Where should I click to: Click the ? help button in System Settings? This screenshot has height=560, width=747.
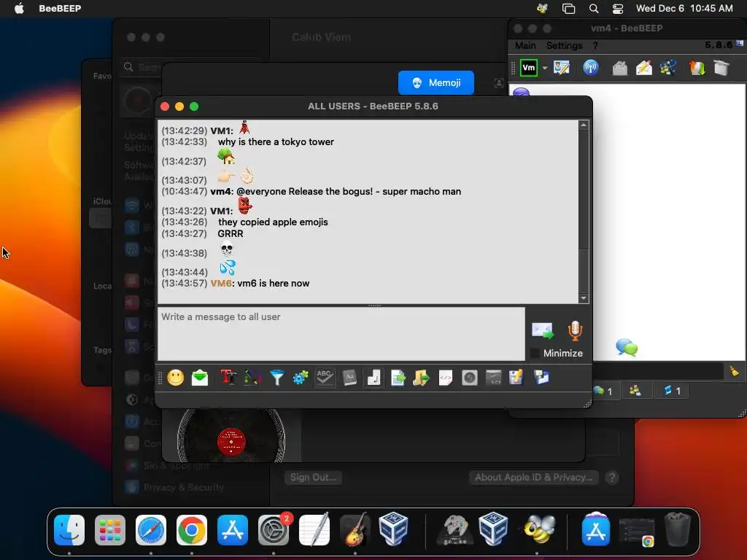click(x=612, y=477)
